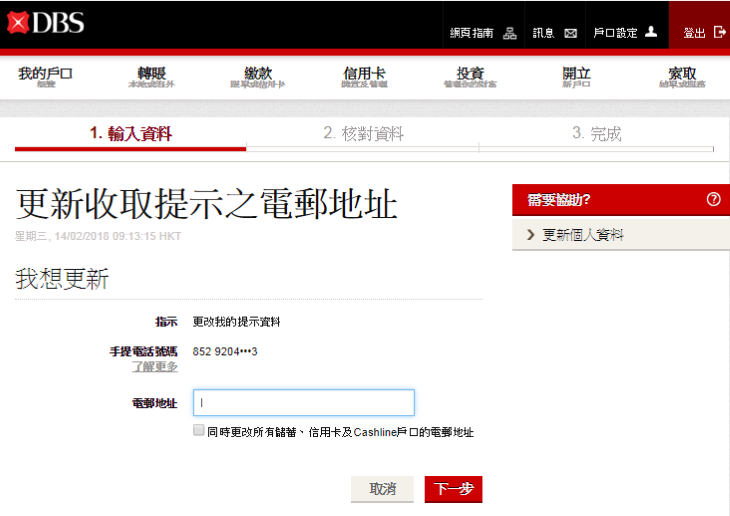Click the 需要協助 question mark icon
This screenshot has height=516, width=730.
click(x=713, y=199)
